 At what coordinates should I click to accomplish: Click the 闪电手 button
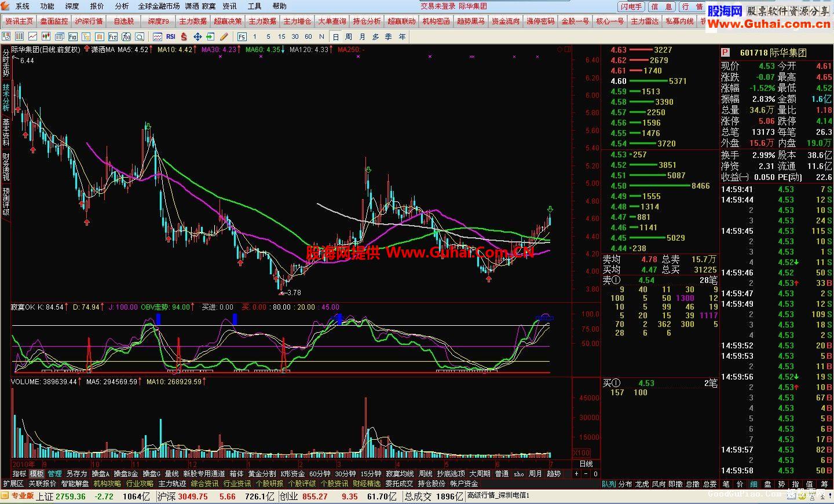pyautogui.click(x=631, y=7)
